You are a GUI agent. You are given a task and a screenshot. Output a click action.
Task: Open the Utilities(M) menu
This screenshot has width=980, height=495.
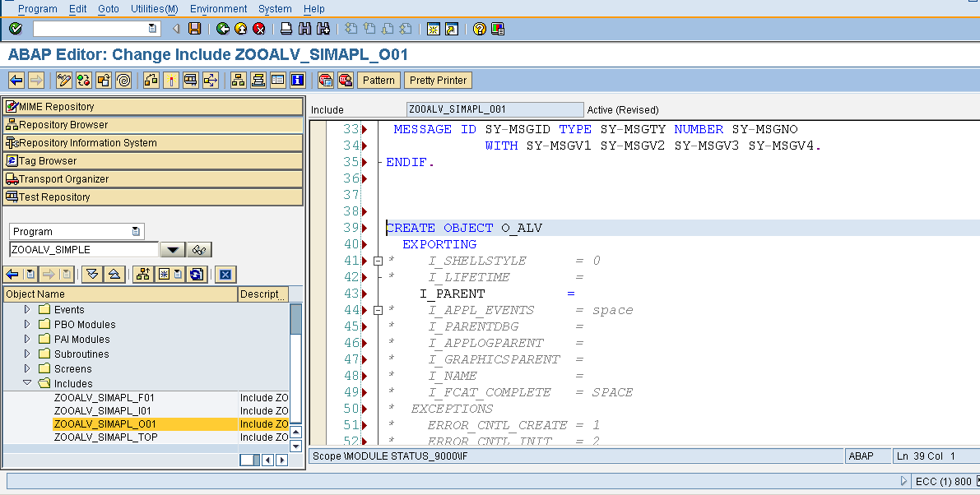click(x=156, y=9)
